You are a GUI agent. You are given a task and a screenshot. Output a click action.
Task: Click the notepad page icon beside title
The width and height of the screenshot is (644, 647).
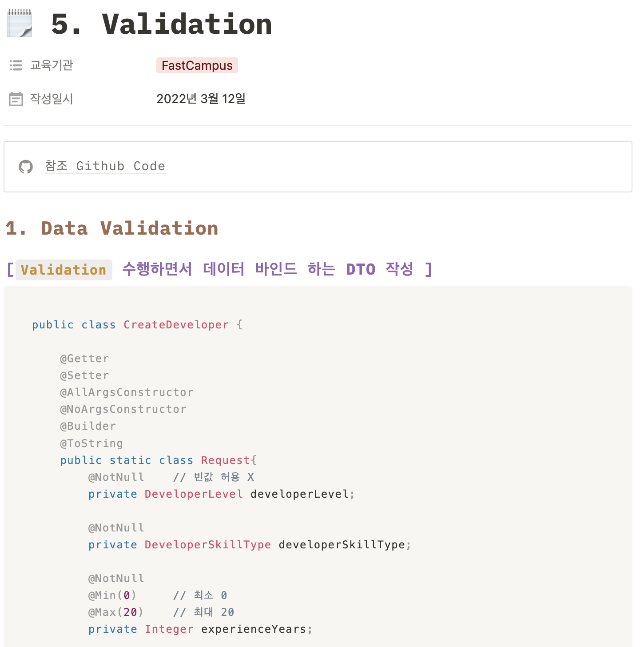coord(20,24)
